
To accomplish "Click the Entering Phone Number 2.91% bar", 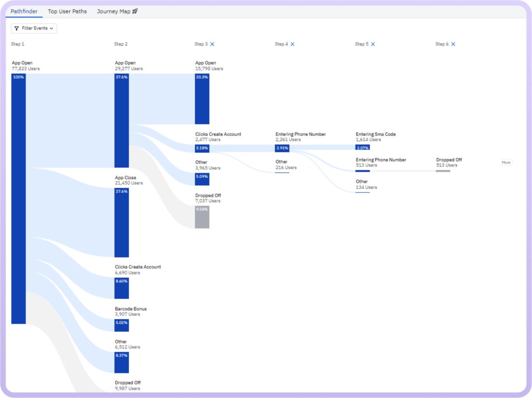I will point(282,148).
